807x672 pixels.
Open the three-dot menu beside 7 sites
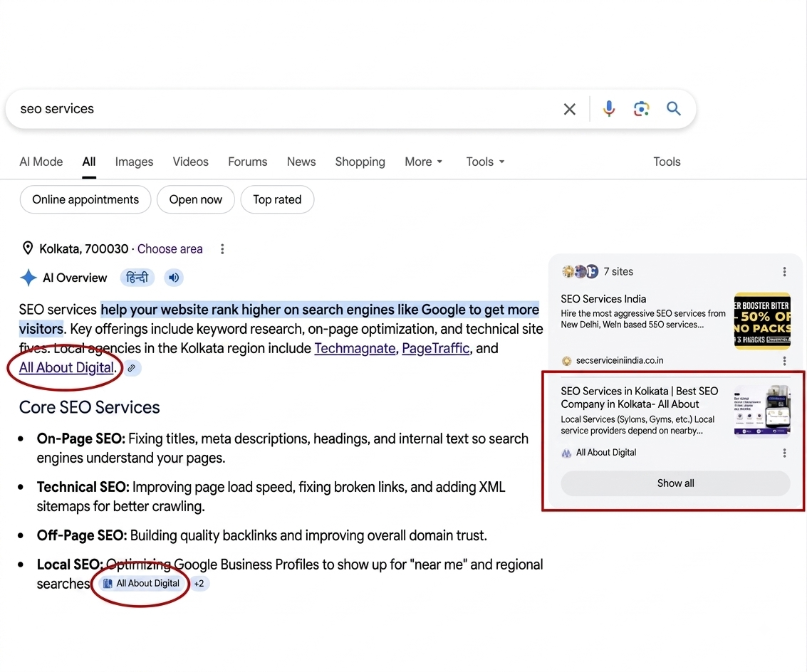click(x=784, y=272)
